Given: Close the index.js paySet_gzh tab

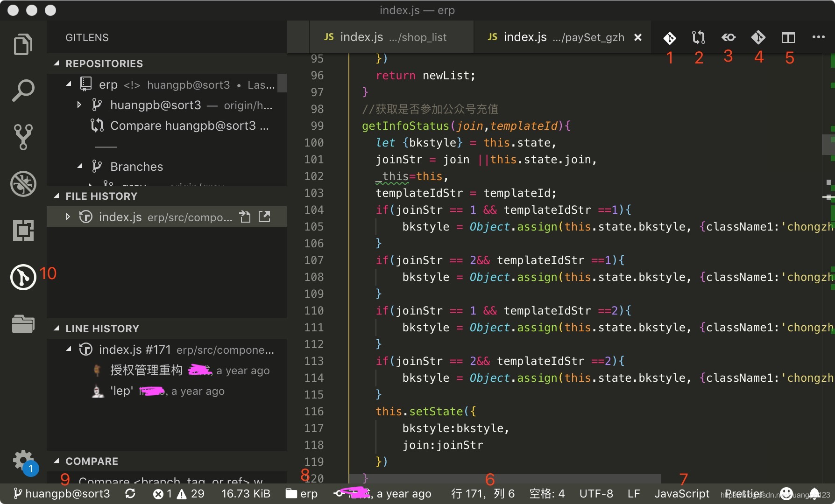Looking at the screenshot, I should coord(638,37).
